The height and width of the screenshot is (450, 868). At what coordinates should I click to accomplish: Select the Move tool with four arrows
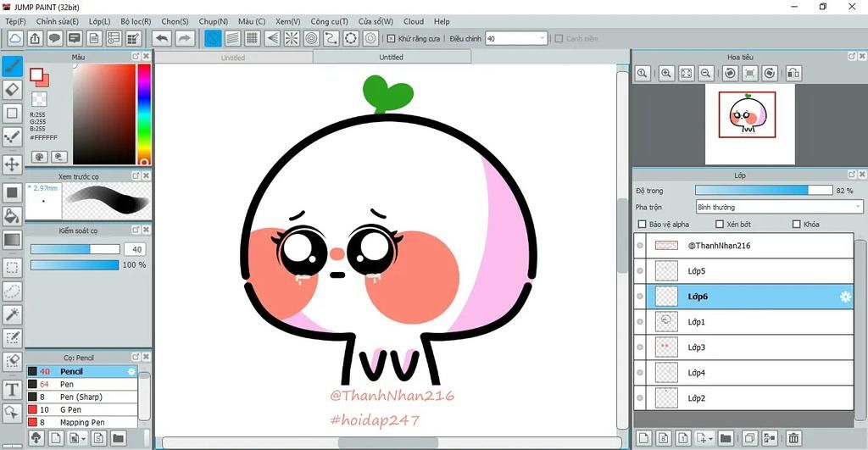(12, 164)
